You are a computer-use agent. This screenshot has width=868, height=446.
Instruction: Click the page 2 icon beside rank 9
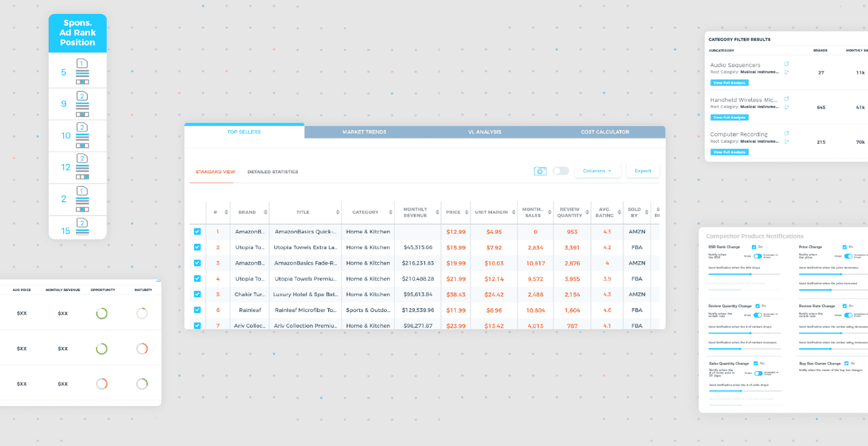[82, 96]
